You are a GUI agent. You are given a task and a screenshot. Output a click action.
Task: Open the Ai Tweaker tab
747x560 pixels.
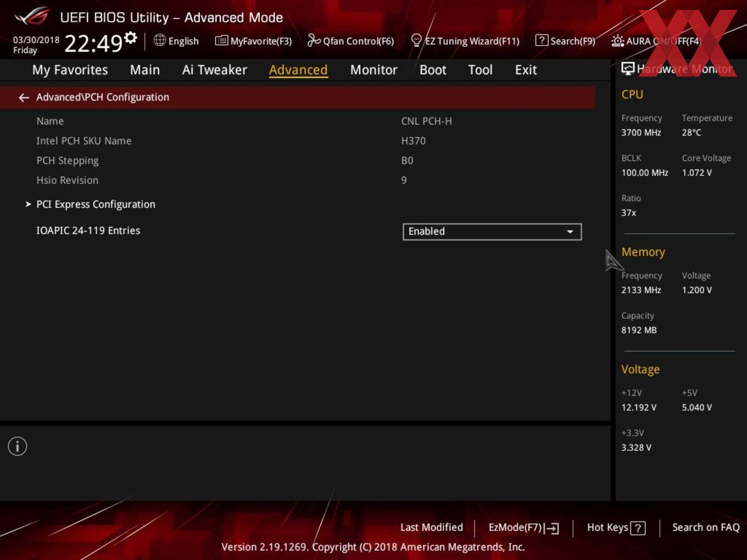point(215,70)
